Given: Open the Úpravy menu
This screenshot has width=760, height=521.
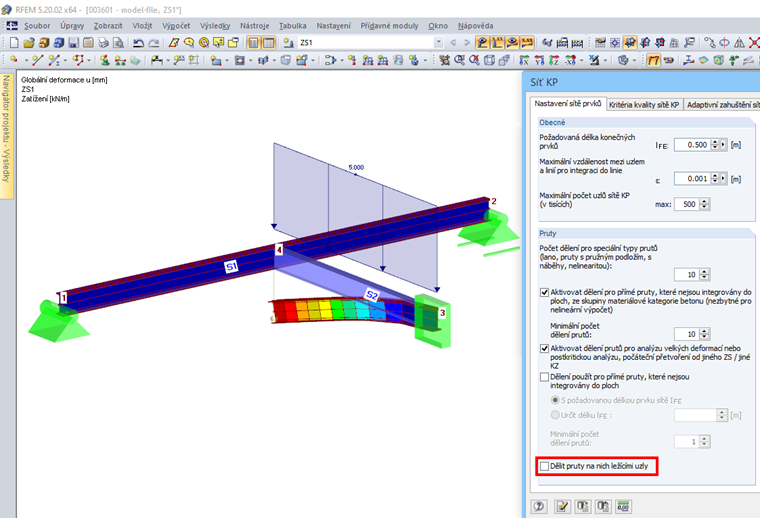Looking at the screenshot, I should coord(72,26).
